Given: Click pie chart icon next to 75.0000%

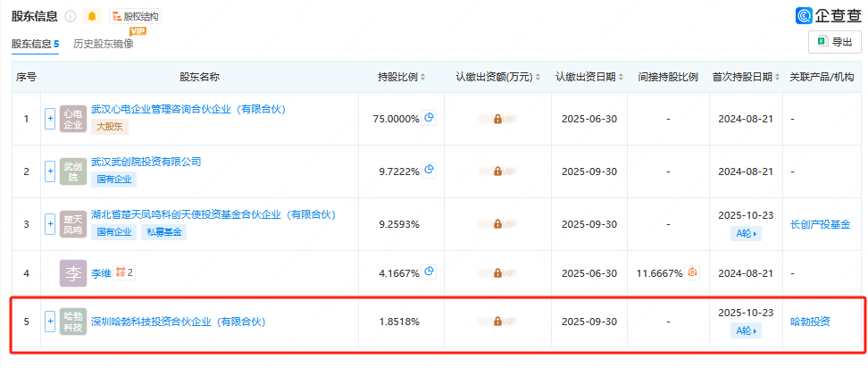Looking at the screenshot, I should pyautogui.click(x=429, y=118).
